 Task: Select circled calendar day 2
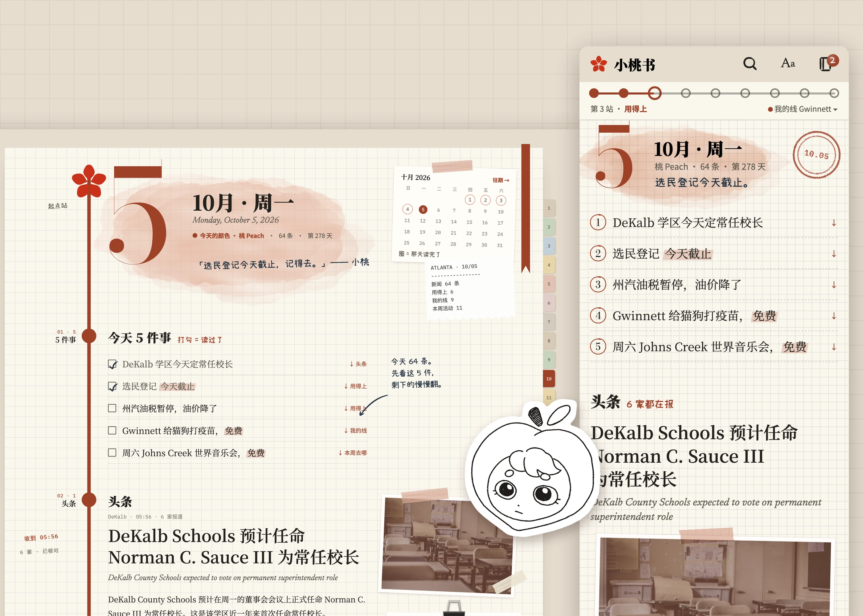tap(485, 200)
